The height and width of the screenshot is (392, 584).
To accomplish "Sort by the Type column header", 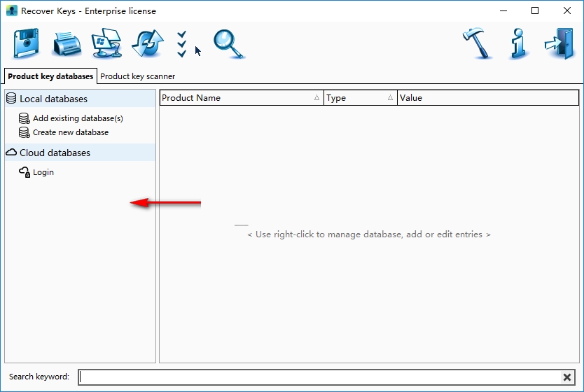I will [x=361, y=98].
